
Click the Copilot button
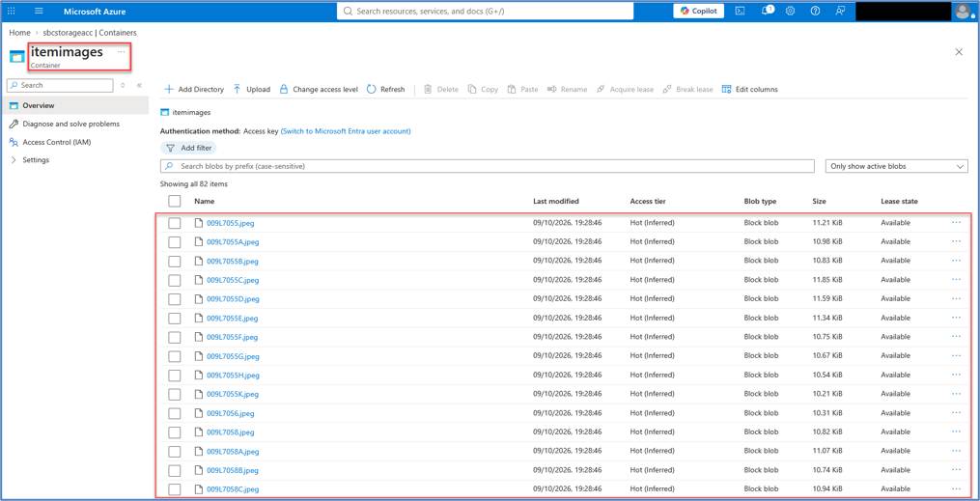click(x=699, y=12)
